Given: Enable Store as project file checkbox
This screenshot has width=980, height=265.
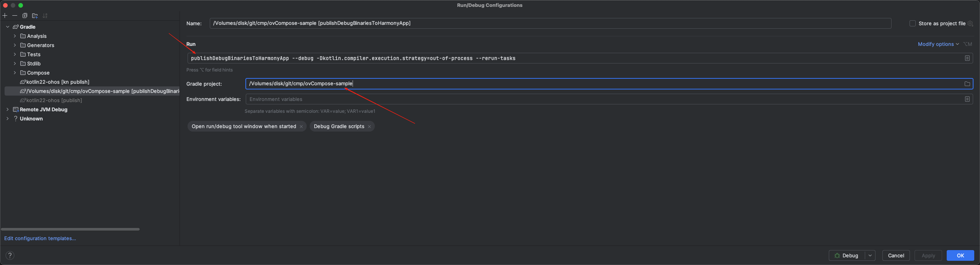Looking at the screenshot, I should point(913,23).
